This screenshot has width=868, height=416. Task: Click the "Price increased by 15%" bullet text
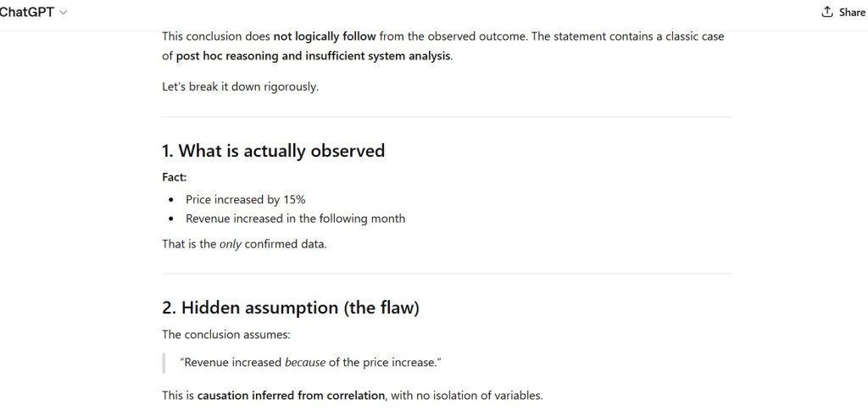click(x=245, y=199)
